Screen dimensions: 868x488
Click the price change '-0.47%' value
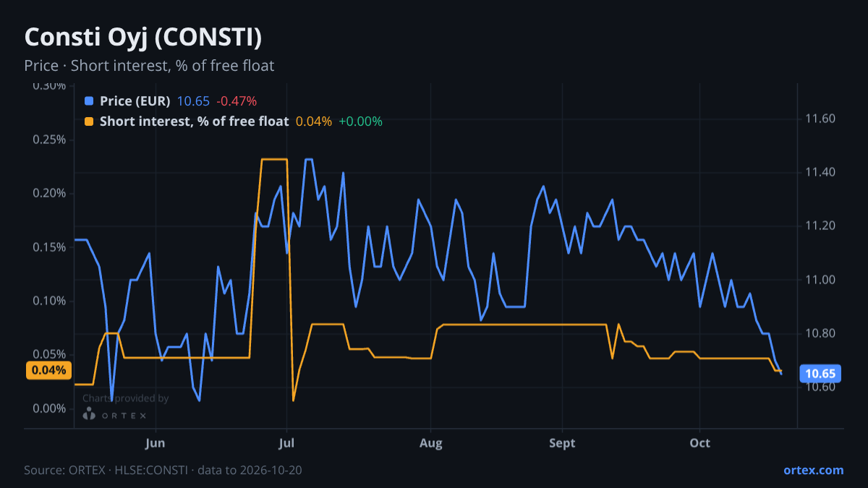pyautogui.click(x=237, y=101)
